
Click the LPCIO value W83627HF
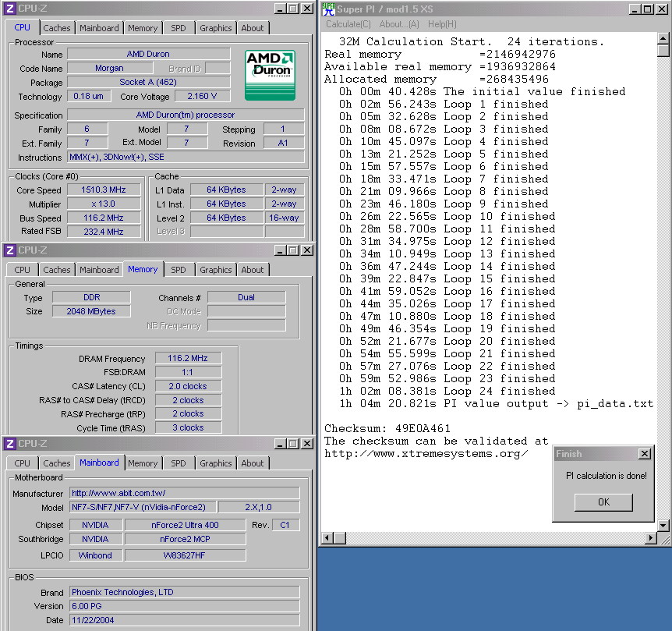click(x=185, y=555)
